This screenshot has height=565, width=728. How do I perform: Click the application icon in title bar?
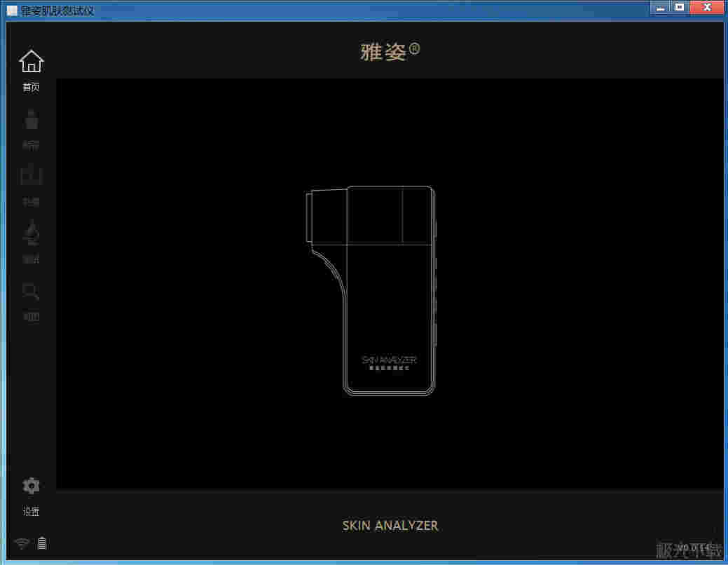pyautogui.click(x=12, y=11)
